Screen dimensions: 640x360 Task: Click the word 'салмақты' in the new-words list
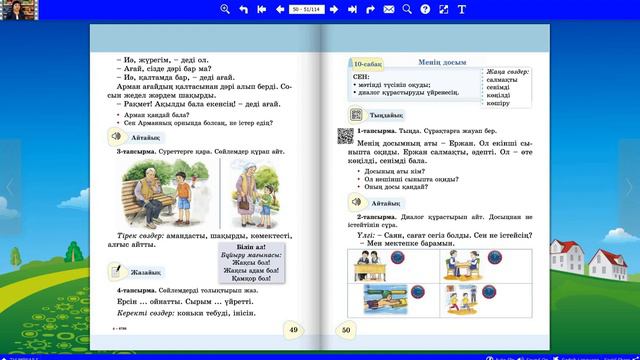502,80
